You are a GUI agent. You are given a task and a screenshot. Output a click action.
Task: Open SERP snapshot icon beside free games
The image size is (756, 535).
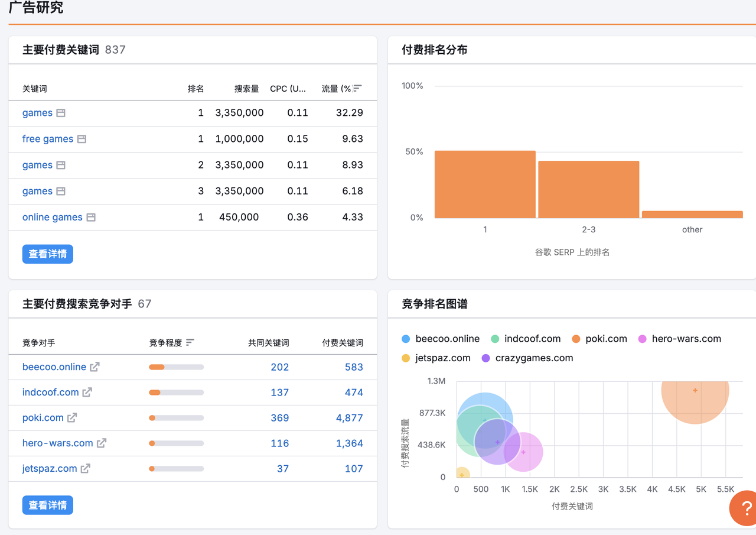pyautogui.click(x=82, y=139)
